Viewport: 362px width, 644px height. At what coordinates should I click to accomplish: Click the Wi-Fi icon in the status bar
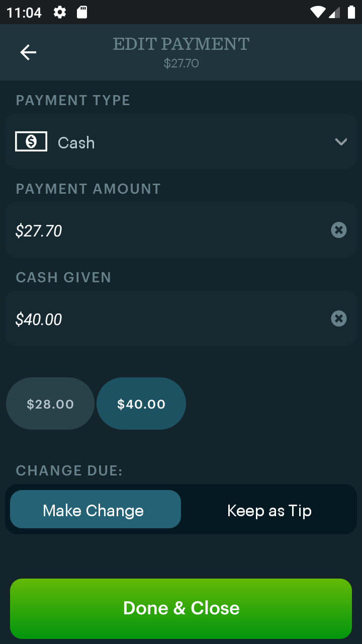[x=319, y=12]
